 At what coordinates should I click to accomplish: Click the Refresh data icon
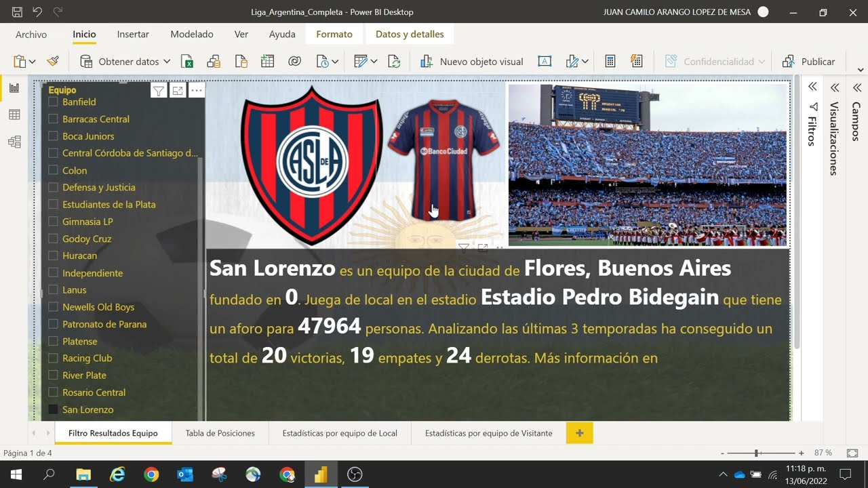[394, 61]
